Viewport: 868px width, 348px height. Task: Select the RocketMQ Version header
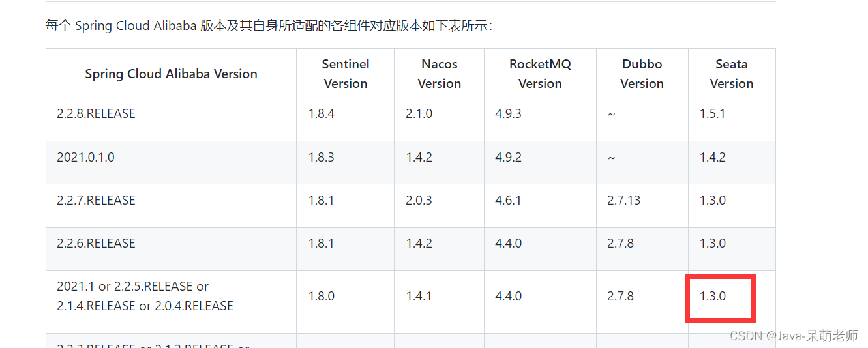click(x=540, y=74)
